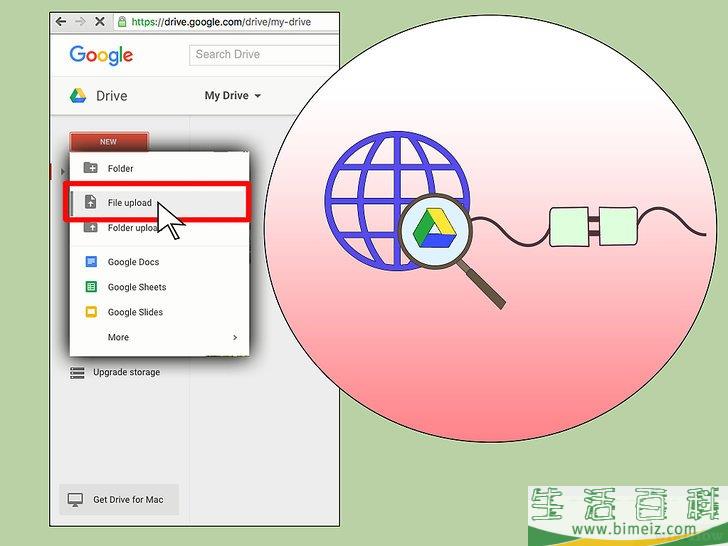This screenshot has height=546, width=728.
Task: Click the File upload document icon
Action: 91,202
